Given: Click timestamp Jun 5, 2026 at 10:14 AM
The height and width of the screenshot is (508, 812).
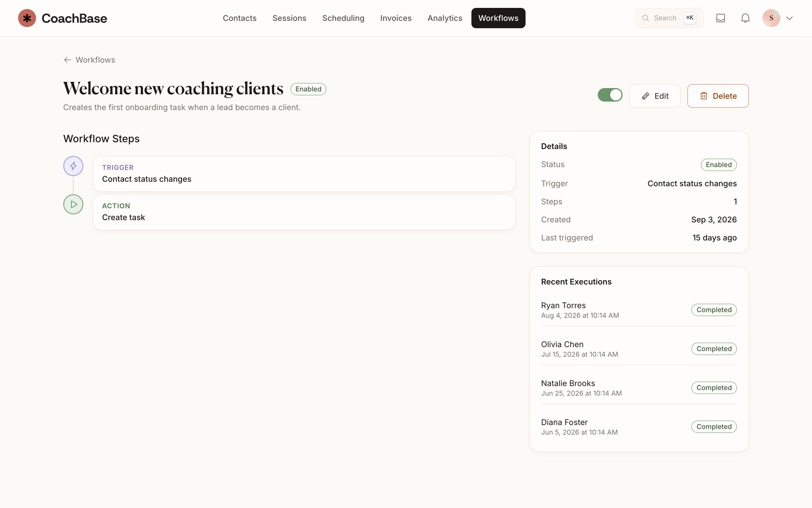Looking at the screenshot, I should click(579, 432).
